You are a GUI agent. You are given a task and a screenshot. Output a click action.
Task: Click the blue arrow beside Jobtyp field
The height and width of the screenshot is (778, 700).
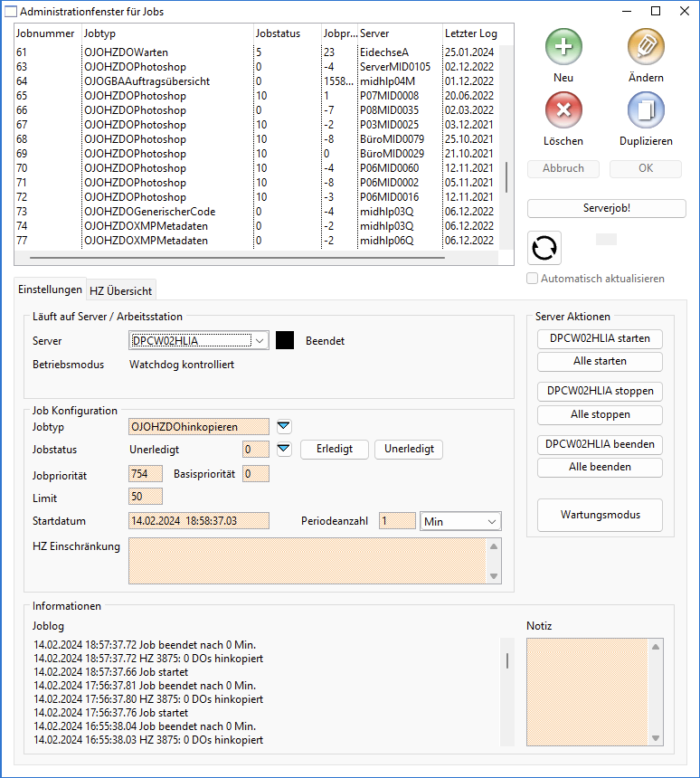(x=284, y=427)
